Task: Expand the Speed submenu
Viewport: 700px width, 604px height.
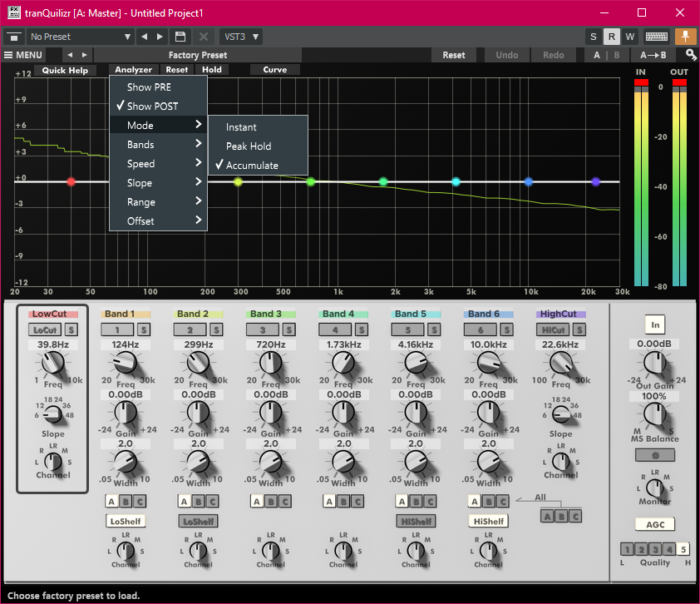Action: click(x=158, y=164)
